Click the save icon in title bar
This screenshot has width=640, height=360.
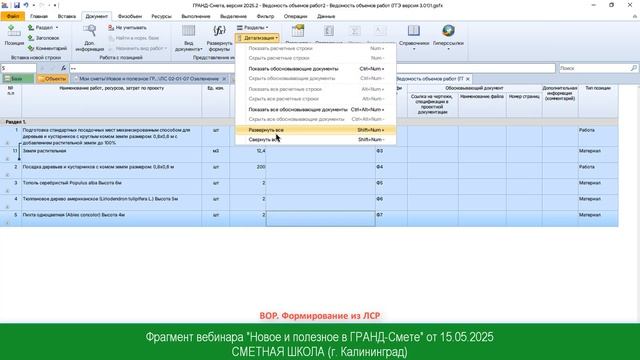17,5
